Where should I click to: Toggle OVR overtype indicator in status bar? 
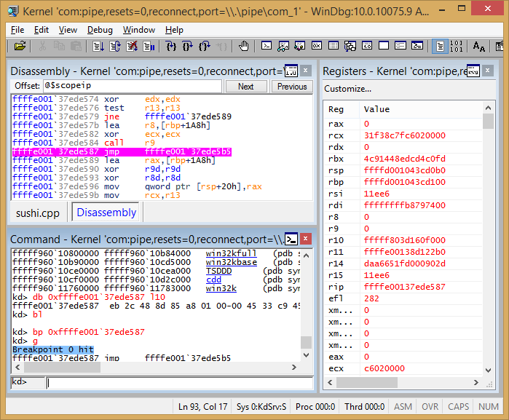[430, 406]
